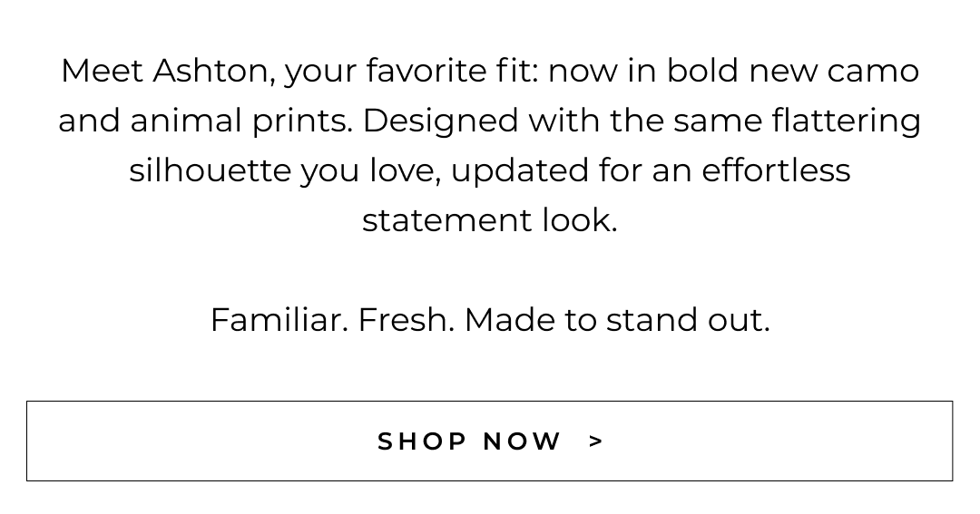
Task: Click the word 'Familiar.' in the tagline
Action: [279, 320]
